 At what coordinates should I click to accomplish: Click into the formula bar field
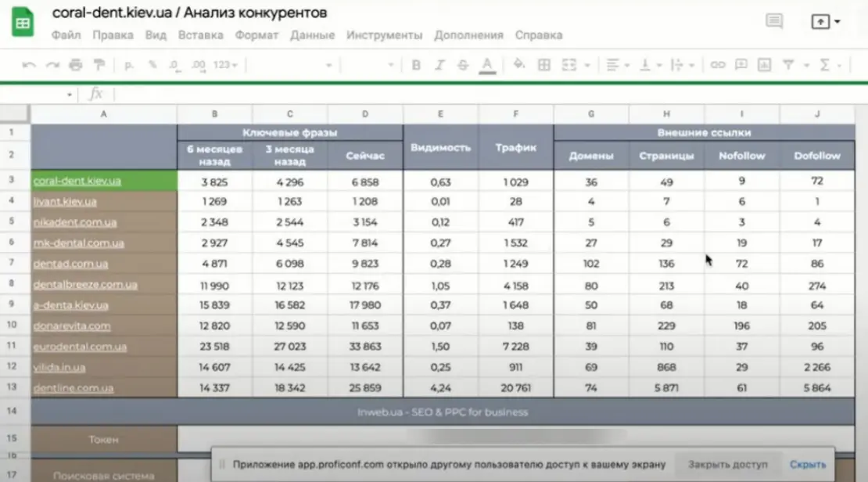490,94
